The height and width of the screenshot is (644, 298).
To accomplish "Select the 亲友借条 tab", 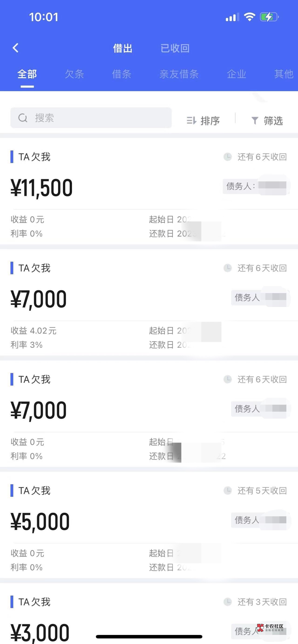I will [179, 74].
